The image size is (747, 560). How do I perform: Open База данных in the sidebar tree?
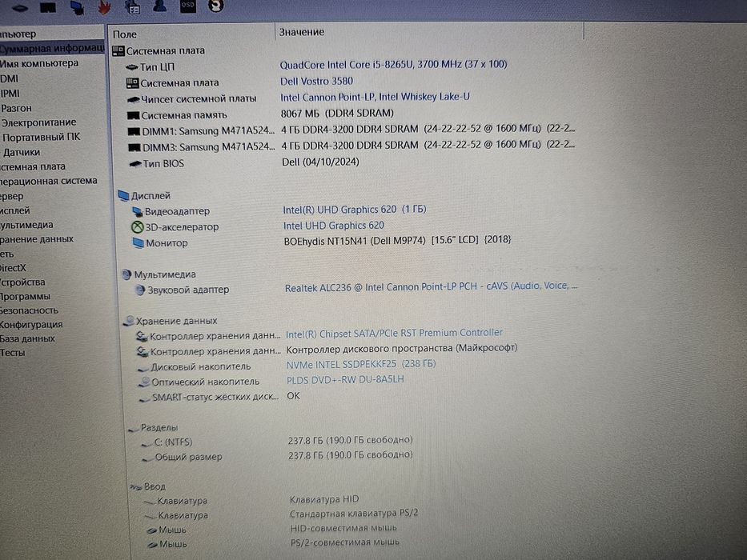[x=28, y=338]
